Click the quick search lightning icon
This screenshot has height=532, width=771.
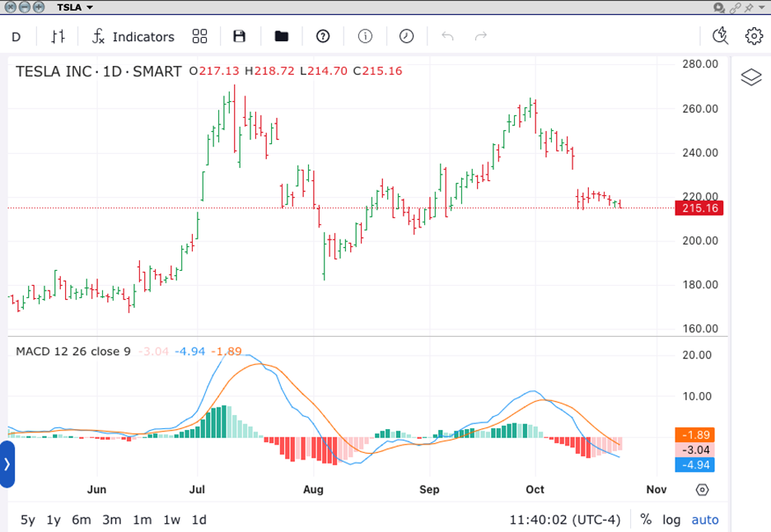(x=721, y=36)
